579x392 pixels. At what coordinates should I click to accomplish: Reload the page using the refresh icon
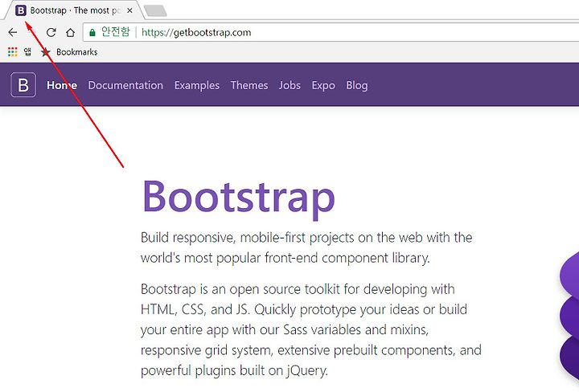(x=51, y=32)
